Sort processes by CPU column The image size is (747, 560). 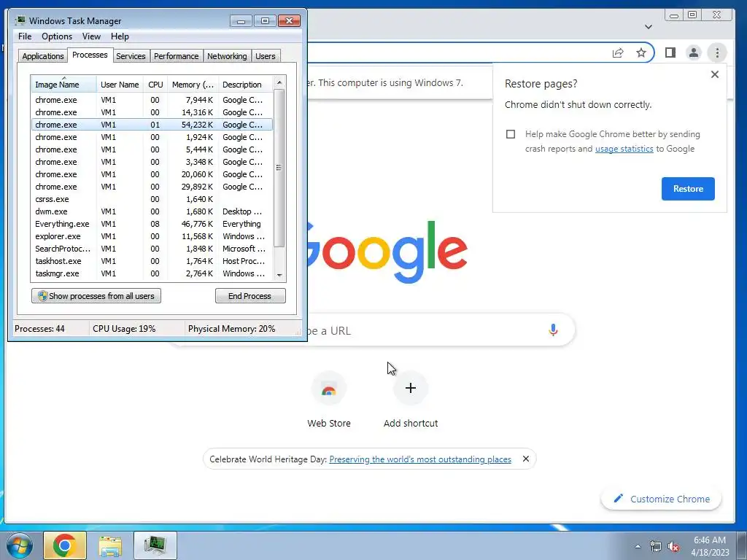click(x=155, y=85)
